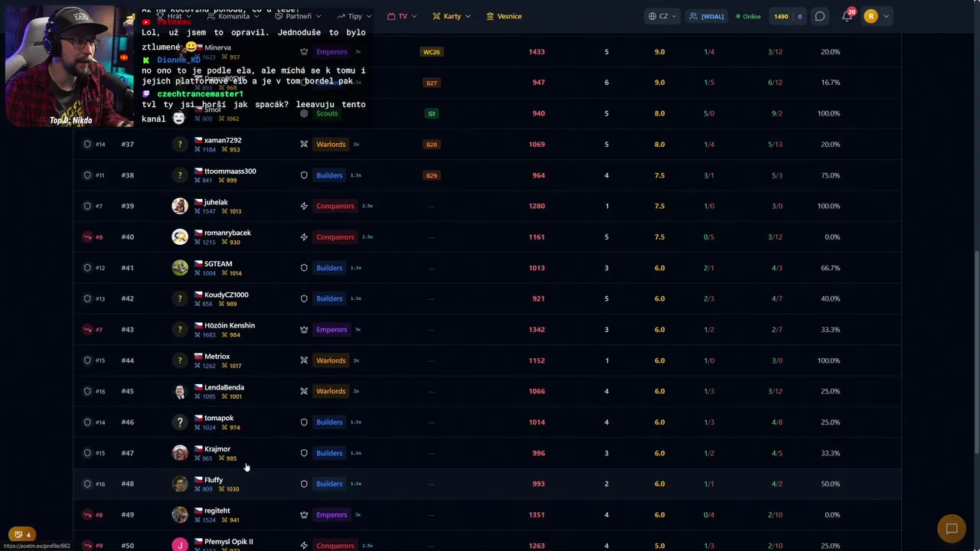The width and height of the screenshot is (980, 551).
Task: Click the 66.7% value in SGTEAM's row
Action: (x=830, y=268)
